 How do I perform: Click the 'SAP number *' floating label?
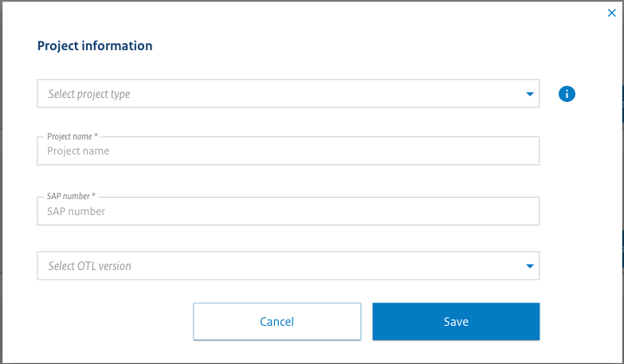coord(71,197)
